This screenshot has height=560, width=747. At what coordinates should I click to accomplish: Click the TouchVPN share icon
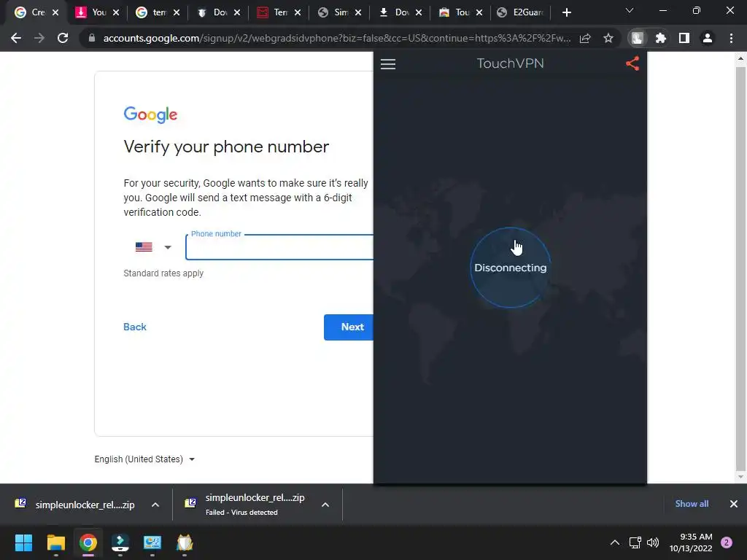click(x=632, y=64)
